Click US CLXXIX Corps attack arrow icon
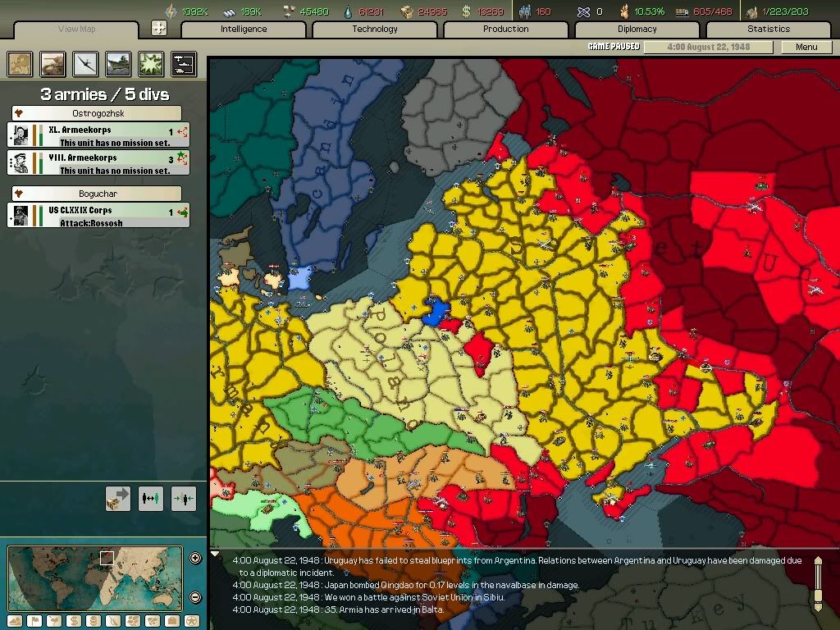Viewport: 840px width, 630px height. pyautogui.click(x=182, y=212)
